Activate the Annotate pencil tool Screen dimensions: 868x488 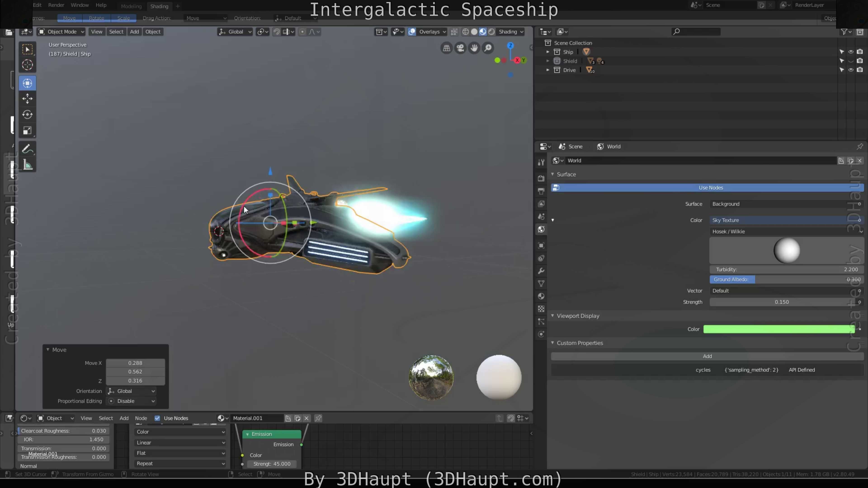(27, 149)
